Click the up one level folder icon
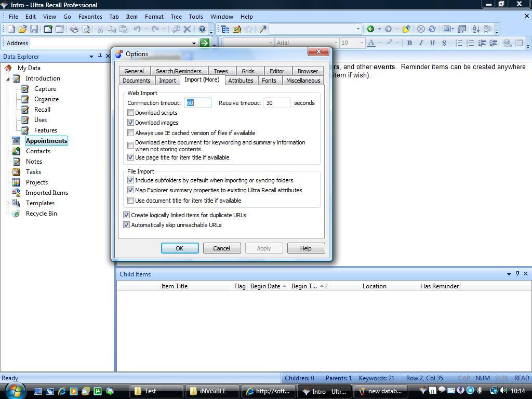 point(406,29)
